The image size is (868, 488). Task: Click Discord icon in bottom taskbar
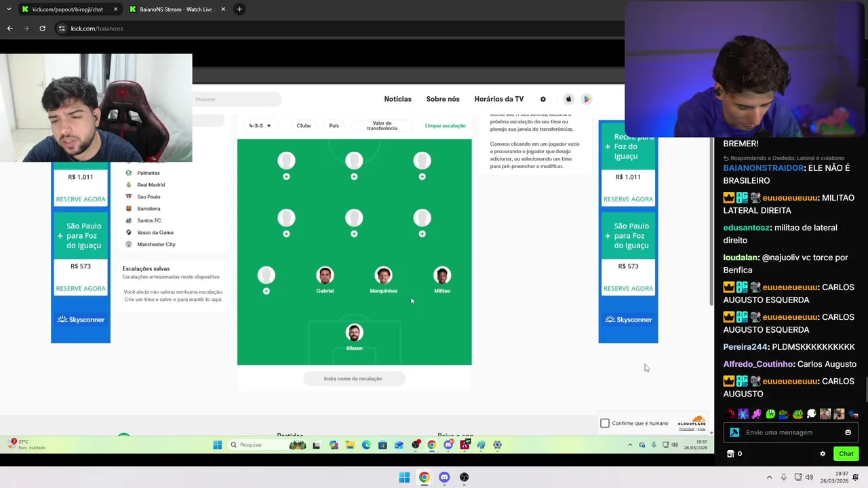(x=444, y=477)
